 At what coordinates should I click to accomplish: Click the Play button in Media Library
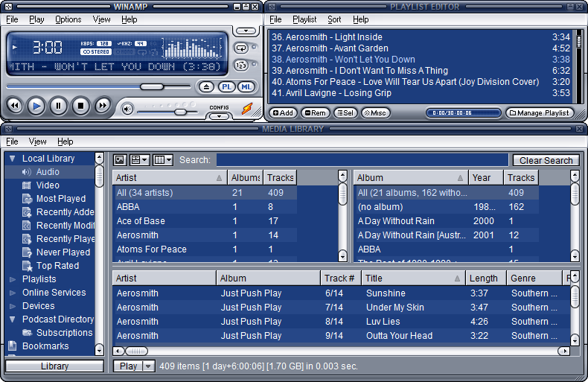[128, 366]
